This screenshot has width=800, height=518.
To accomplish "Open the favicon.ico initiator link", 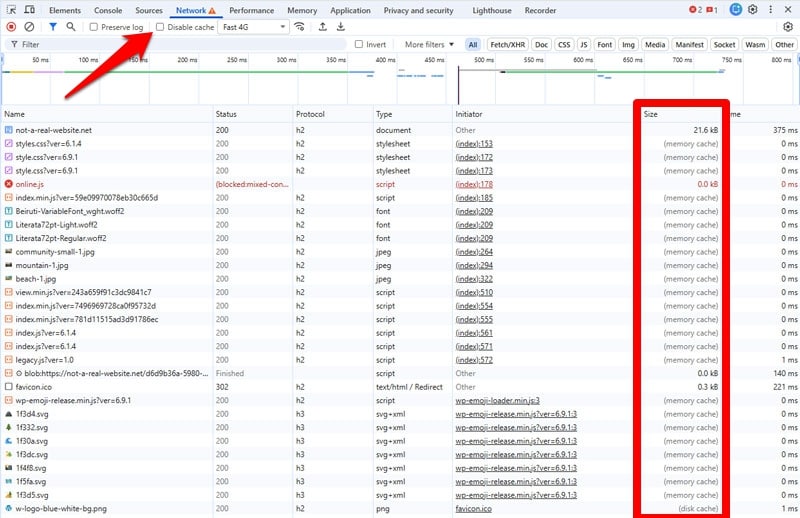I will pos(473,509).
